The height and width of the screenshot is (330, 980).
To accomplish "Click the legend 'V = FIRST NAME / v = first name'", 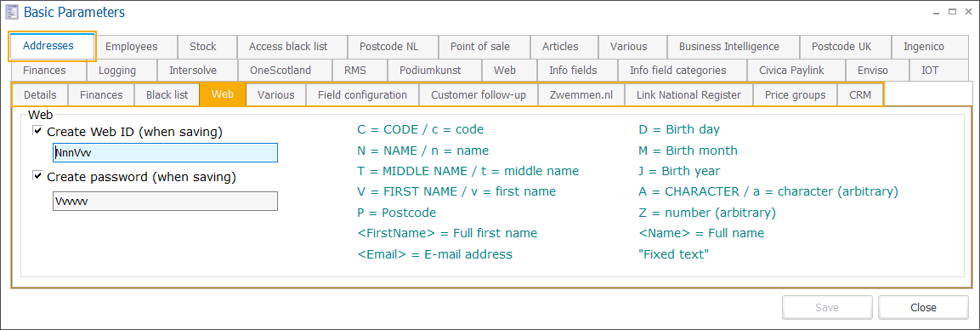I will point(456,192).
